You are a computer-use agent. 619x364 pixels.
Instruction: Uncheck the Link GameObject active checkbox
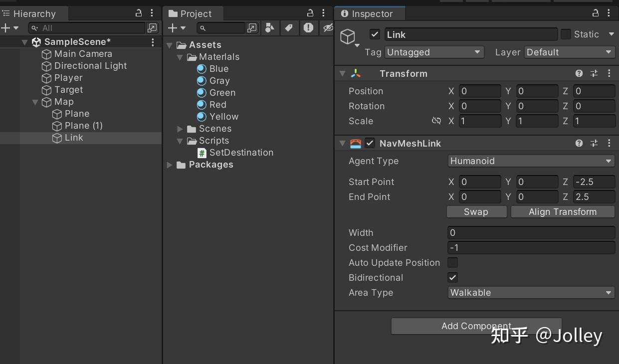374,34
